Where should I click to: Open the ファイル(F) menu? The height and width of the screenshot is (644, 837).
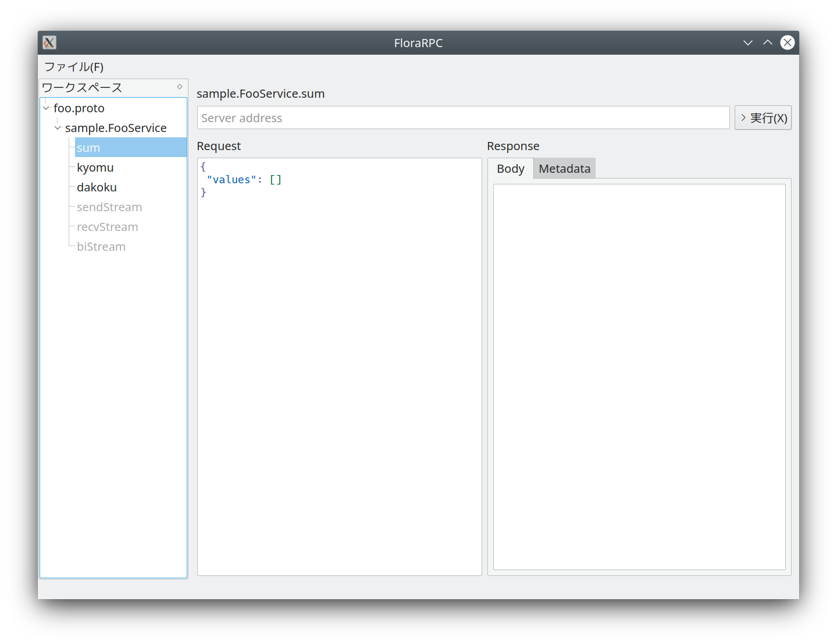[x=74, y=67]
